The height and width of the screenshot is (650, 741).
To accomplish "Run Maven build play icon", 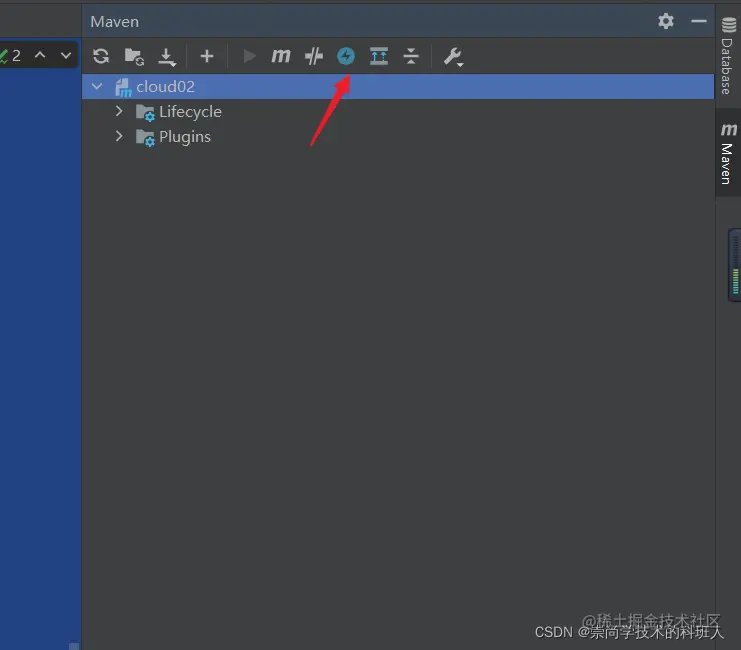I will [249, 56].
